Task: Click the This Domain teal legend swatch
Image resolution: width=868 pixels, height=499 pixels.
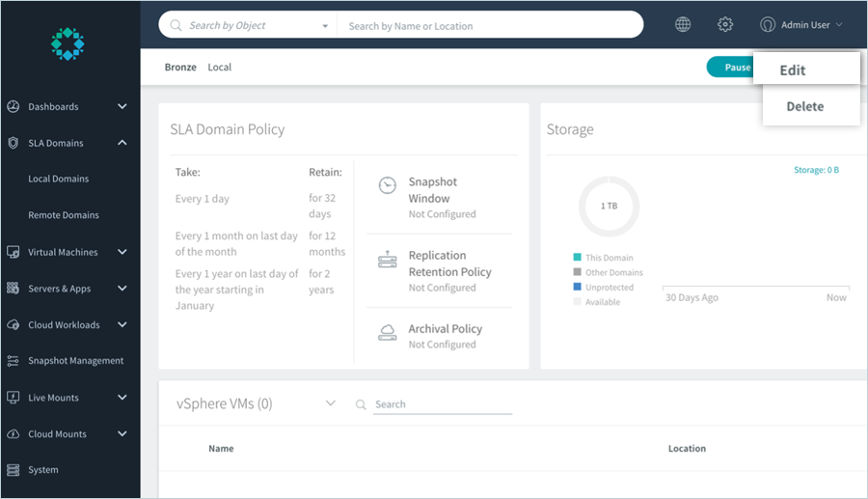Action: click(578, 257)
